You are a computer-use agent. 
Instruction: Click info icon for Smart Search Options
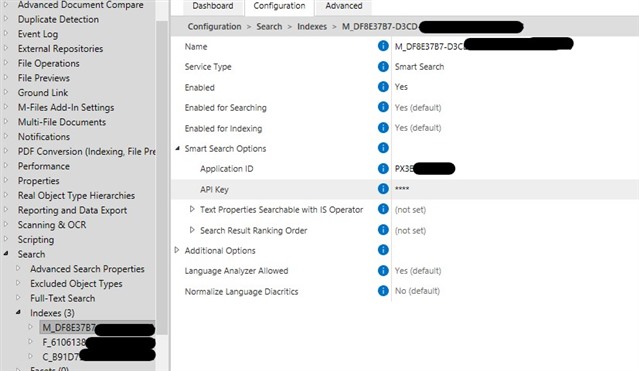tap(383, 148)
